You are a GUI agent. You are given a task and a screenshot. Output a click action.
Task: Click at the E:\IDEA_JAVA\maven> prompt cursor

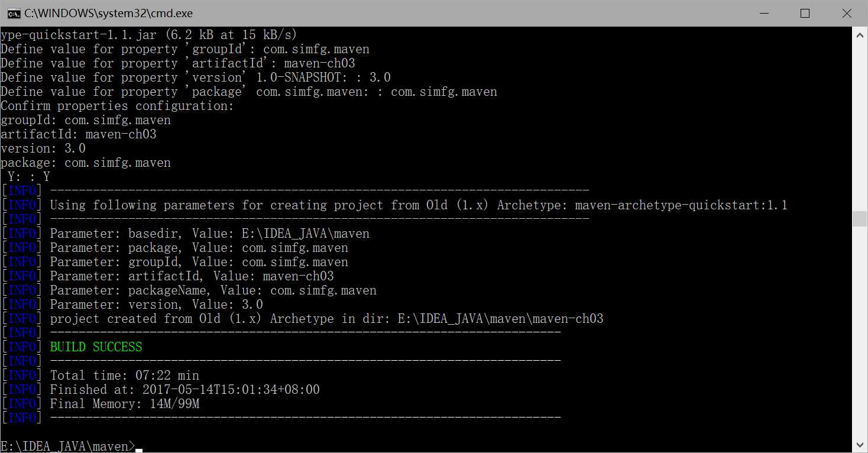point(139,447)
